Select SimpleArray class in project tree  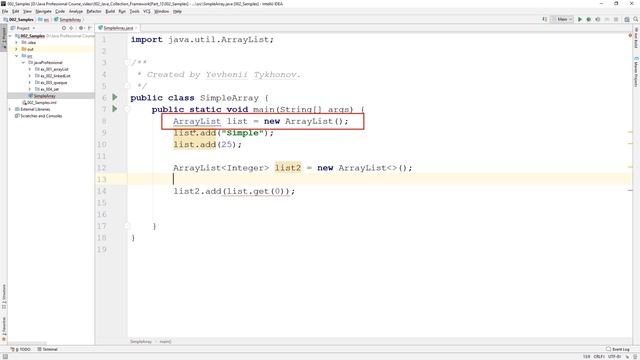point(44,96)
